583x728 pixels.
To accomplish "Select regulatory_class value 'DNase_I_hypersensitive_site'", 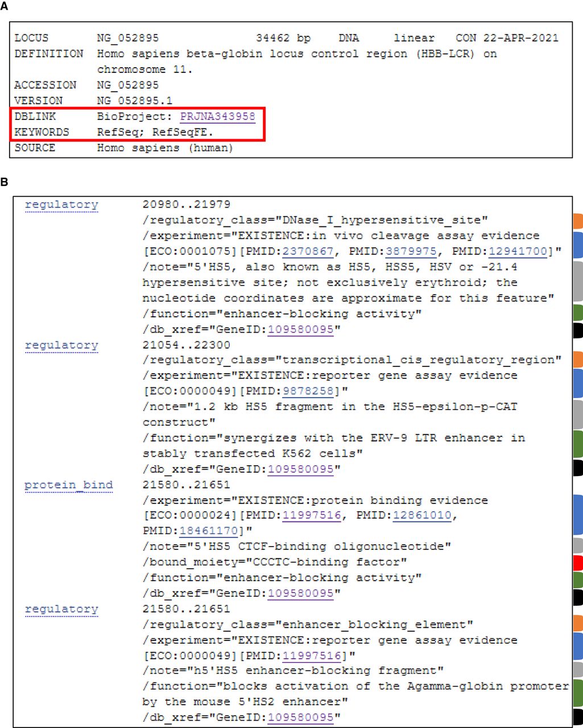I will 382,220.
